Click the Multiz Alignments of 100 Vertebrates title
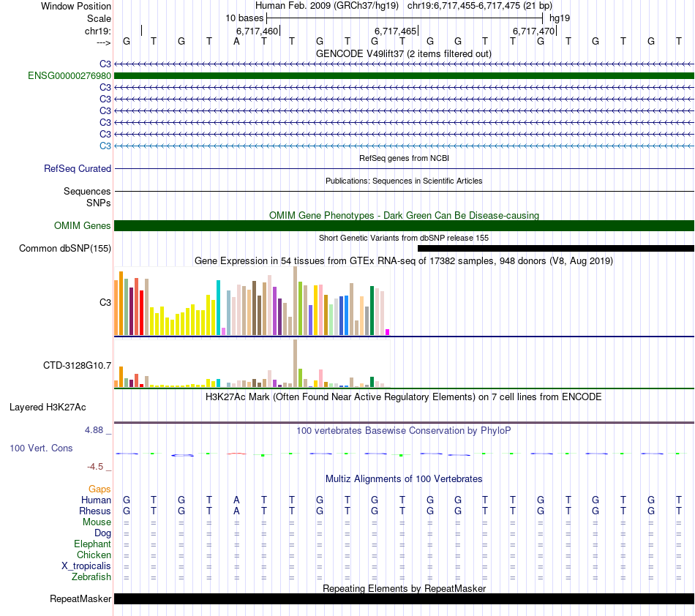This screenshot has width=695, height=616. click(404, 479)
